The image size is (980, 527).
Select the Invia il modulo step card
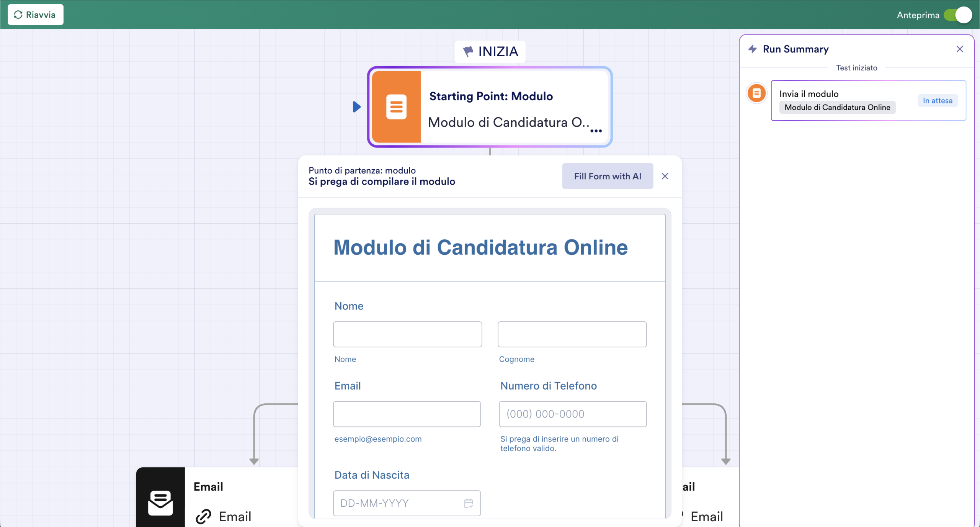click(x=868, y=100)
